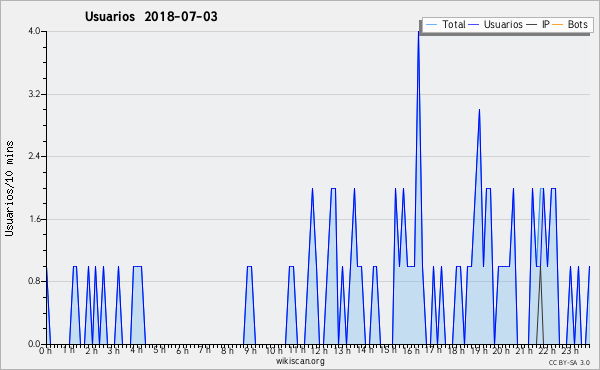Viewport: 600px width, 370px height.
Task: Click the 3 h x-axis label
Action: 114,350
